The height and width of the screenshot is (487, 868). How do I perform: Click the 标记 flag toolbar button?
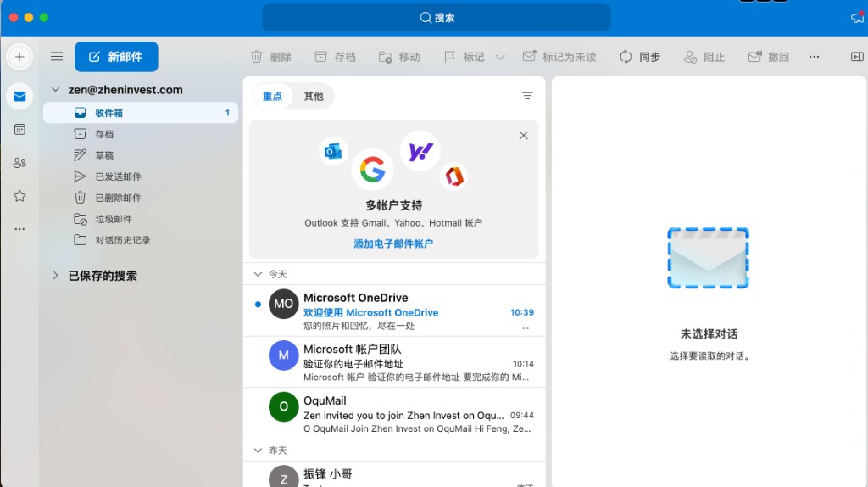pos(465,57)
